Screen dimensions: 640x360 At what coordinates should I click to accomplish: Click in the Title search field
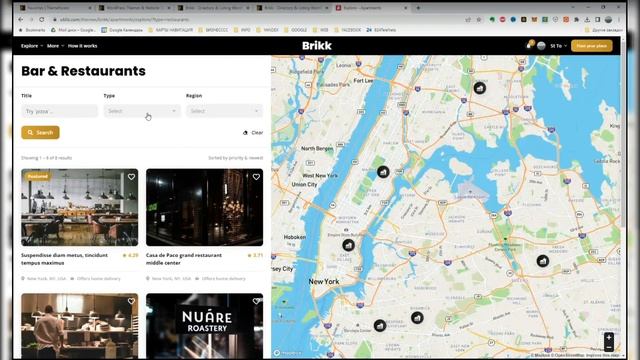(60, 111)
